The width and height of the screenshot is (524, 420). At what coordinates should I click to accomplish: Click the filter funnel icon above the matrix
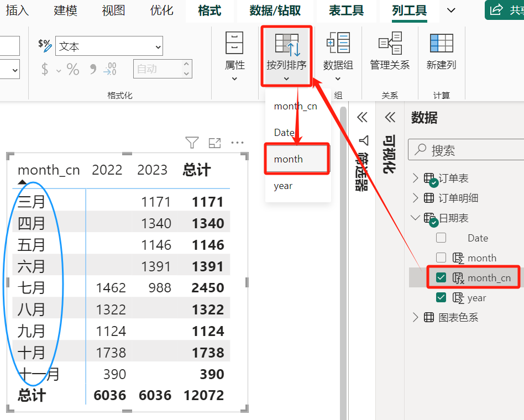point(192,143)
